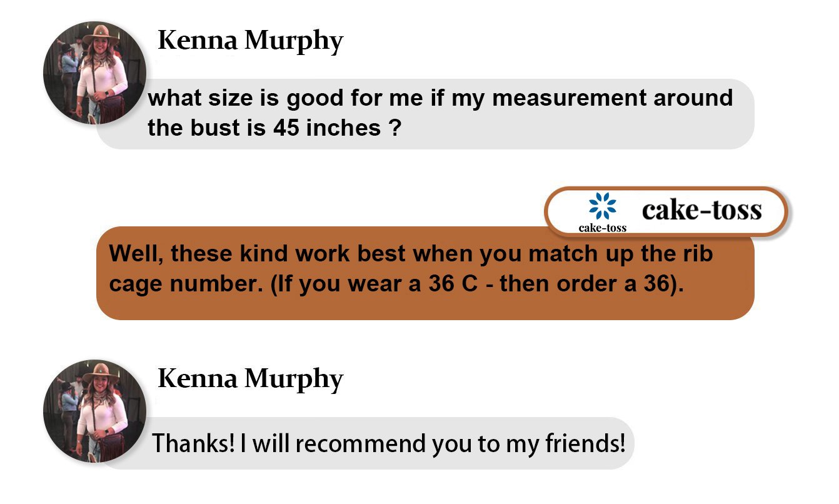Click the words "45 inches" in the question
Screen dimensions: 839x504
tap(326, 128)
